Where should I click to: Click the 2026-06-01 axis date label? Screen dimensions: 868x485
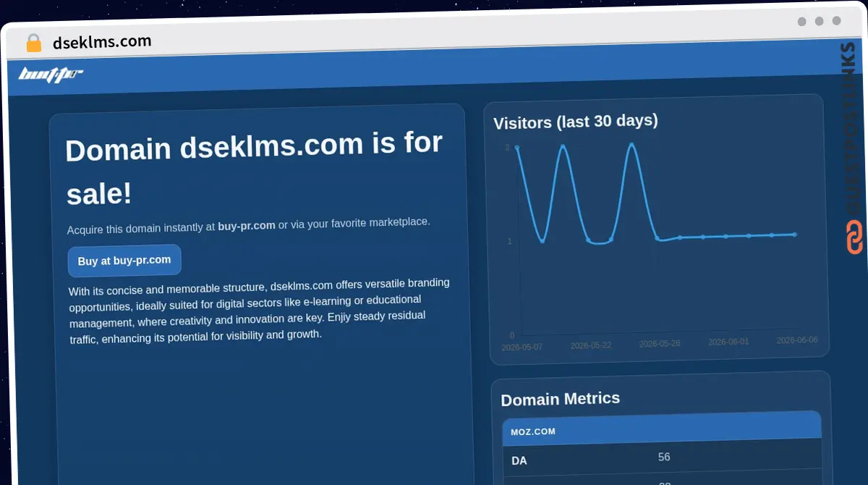click(728, 342)
